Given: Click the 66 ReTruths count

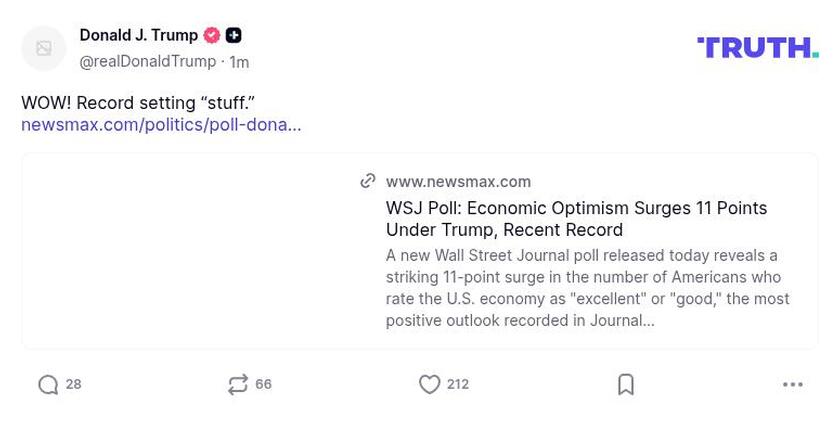Looking at the screenshot, I should [264, 385].
